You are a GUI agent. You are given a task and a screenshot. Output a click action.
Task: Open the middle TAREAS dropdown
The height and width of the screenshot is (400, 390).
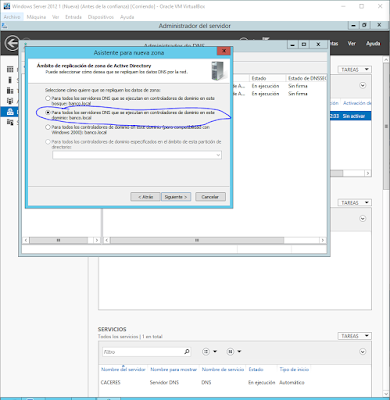(355, 203)
